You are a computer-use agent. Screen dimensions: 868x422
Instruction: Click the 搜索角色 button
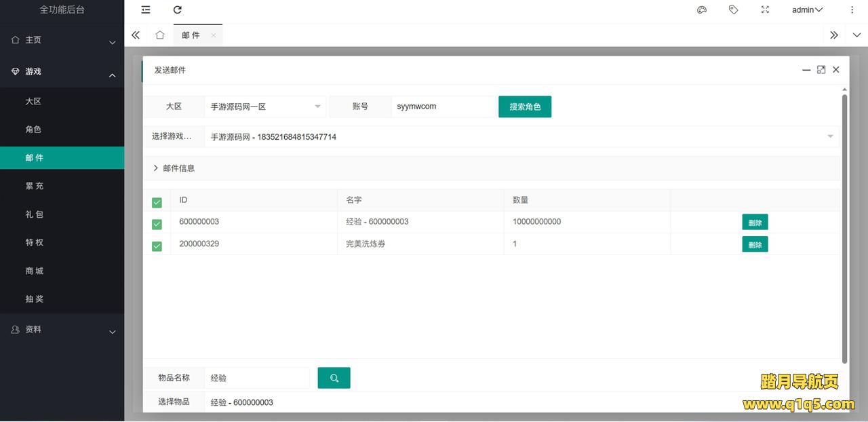click(x=525, y=107)
